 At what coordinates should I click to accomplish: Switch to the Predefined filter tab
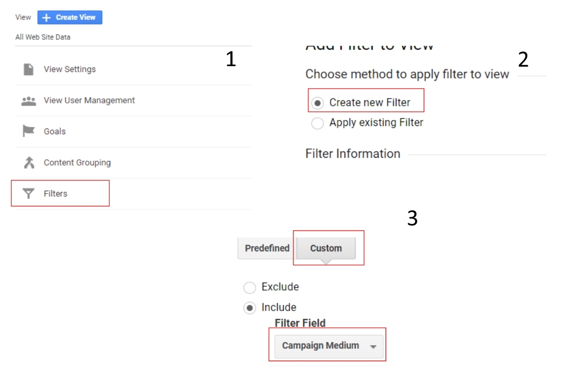[267, 248]
